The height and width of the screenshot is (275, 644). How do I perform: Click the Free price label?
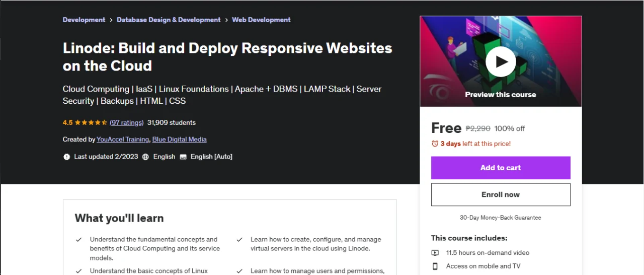click(446, 128)
